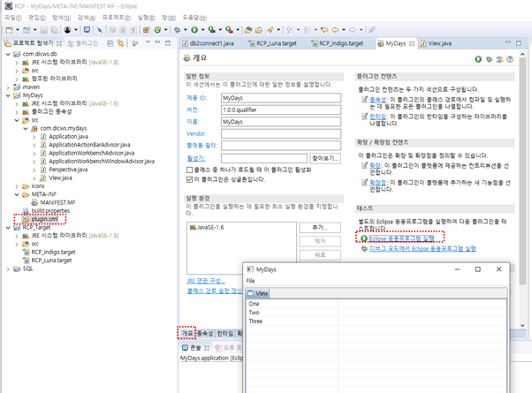Click the empty Vendor input field
Viewport: 532px width, 393px height.
coord(281,133)
